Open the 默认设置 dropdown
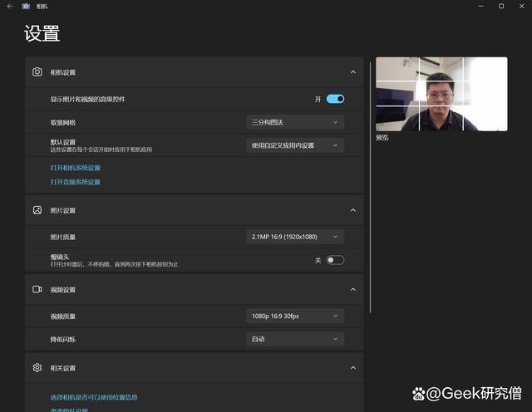 295,145
